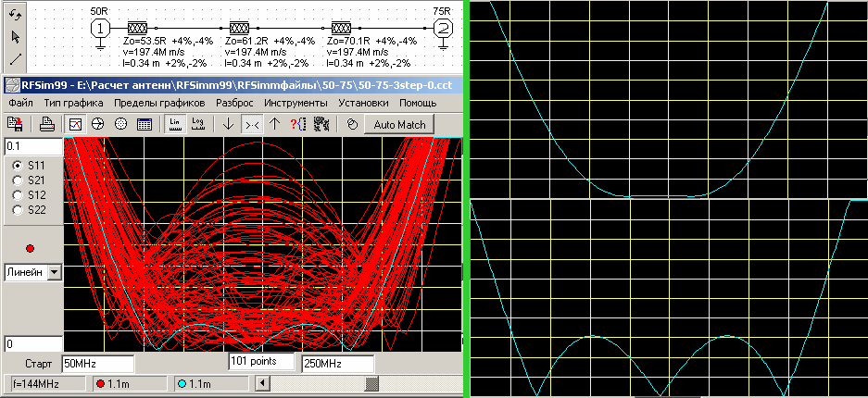
Task: Click the Старт frequency field 50MHz
Action: 98,364
